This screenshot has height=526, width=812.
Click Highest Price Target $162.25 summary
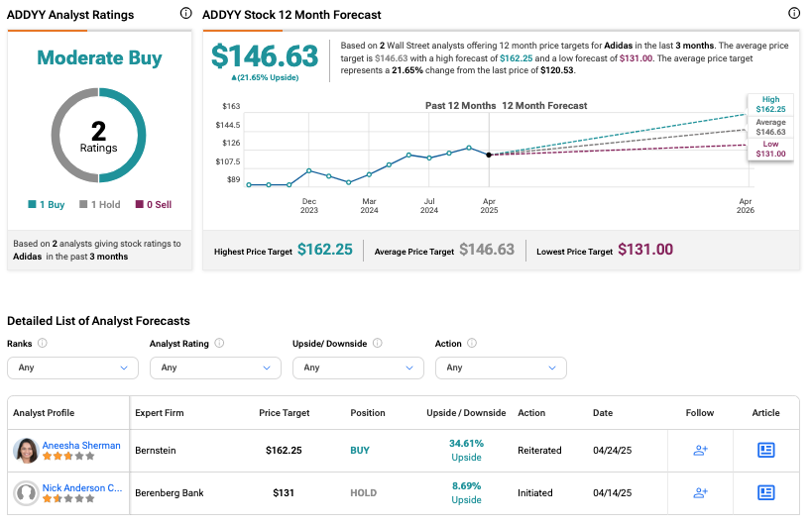coord(284,250)
